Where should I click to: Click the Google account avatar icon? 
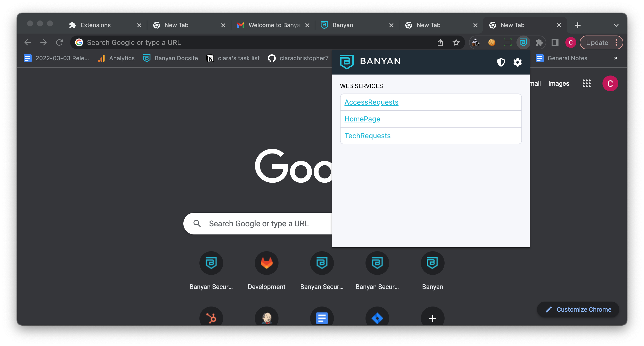pyautogui.click(x=611, y=83)
